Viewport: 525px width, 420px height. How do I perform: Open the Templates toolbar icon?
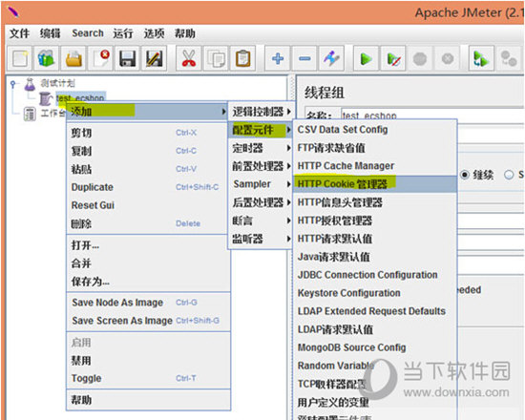(47, 58)
